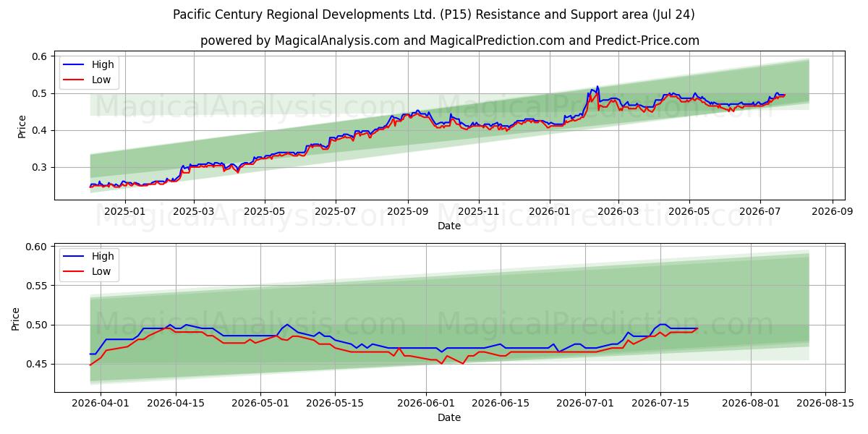Viewport: 868px width, 434px height.
Task: Click the chart title mentioning Pacific Century Regional Developments
Action: [434, 14]
